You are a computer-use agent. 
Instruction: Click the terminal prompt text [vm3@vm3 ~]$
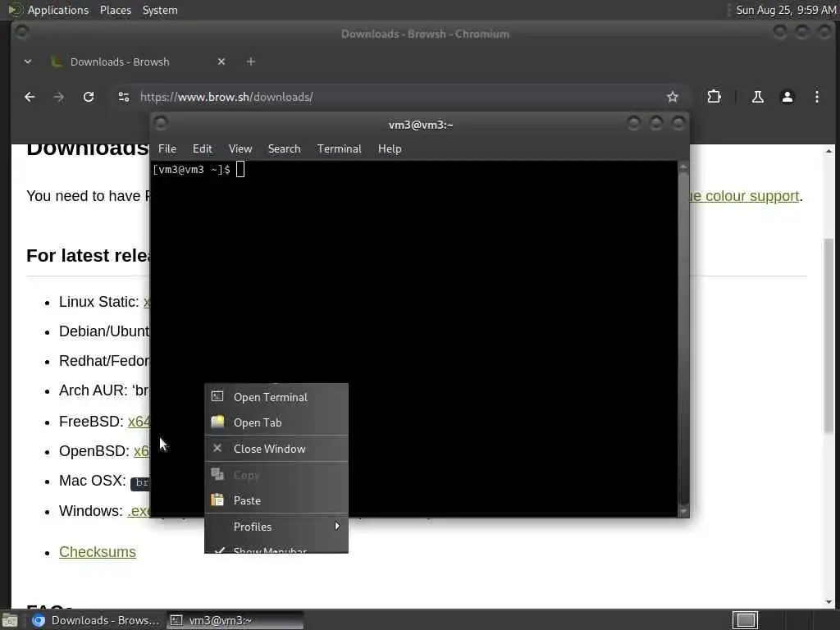click(191, 170)
